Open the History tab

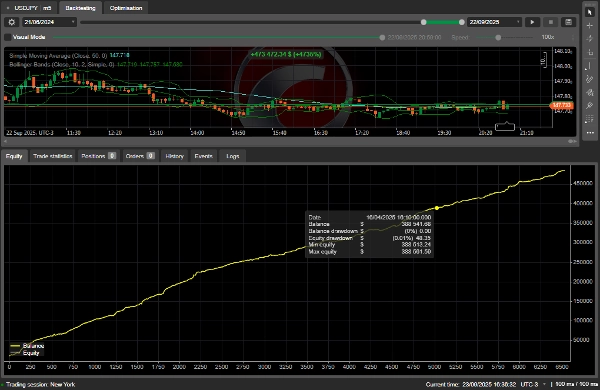(174, 156)
